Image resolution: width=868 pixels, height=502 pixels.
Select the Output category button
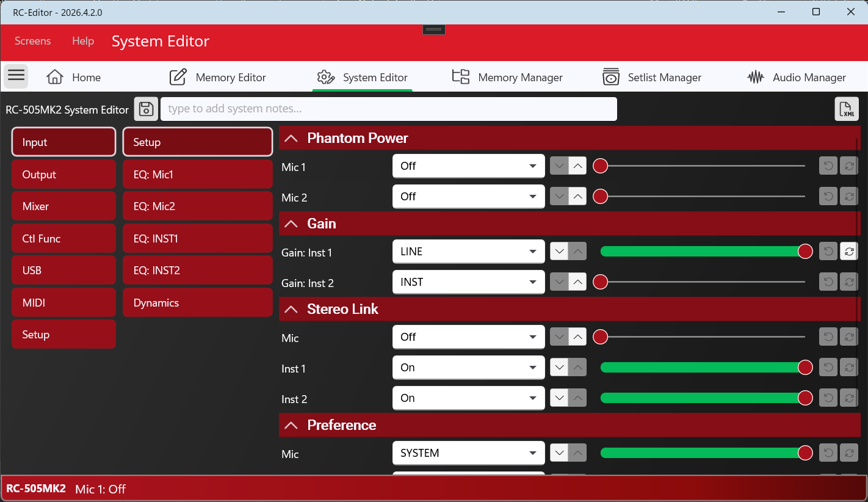[63, 175]
